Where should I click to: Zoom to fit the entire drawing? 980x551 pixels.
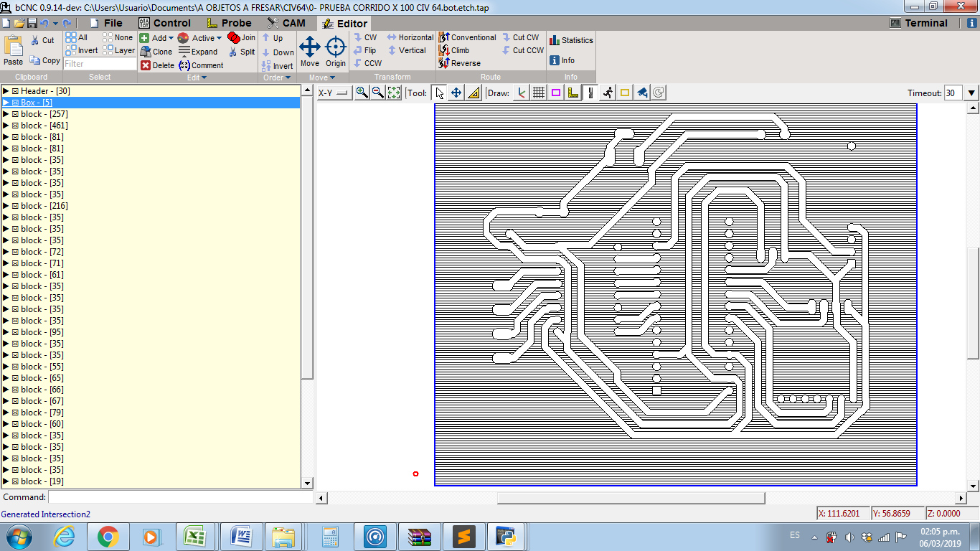(x=393, y=92)
